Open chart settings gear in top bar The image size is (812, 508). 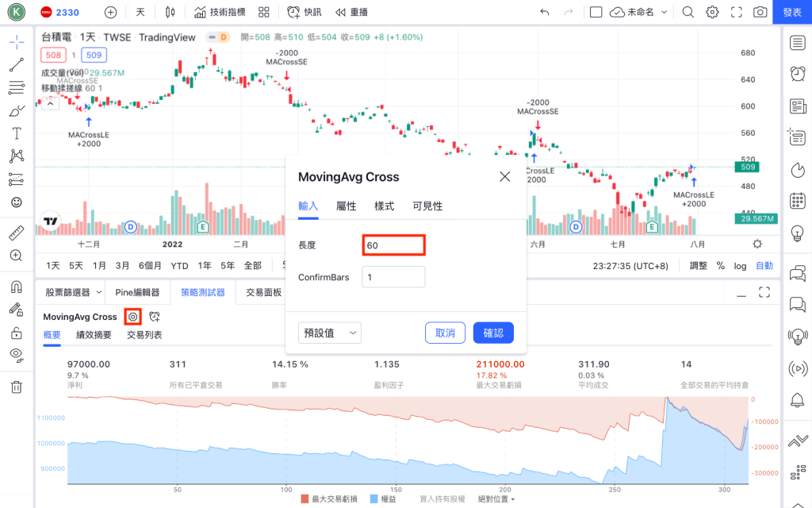pyautogui.click(x=712, y=13)
